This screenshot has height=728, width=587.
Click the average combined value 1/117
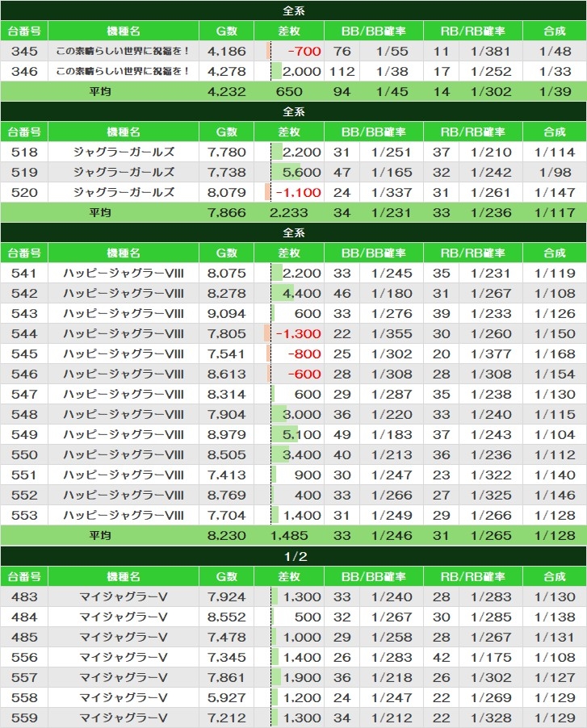pyautogui.click(x=555, y=212)
